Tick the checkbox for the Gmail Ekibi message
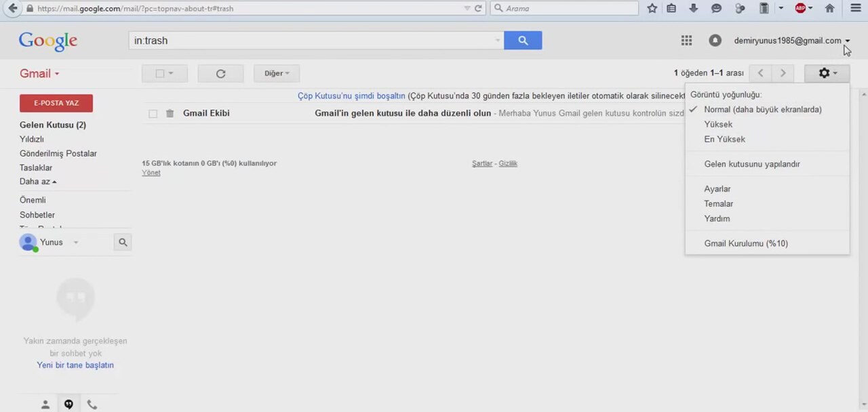 click(153, 114)
